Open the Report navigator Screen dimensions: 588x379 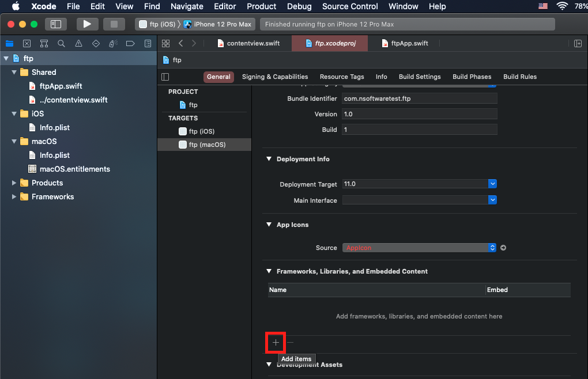148,43
